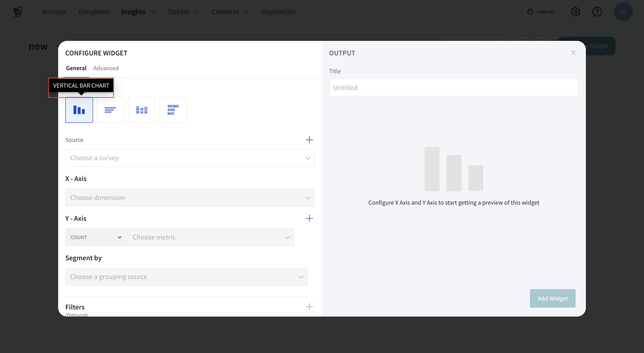Add another source with plus icon

(x=309, y=140)
